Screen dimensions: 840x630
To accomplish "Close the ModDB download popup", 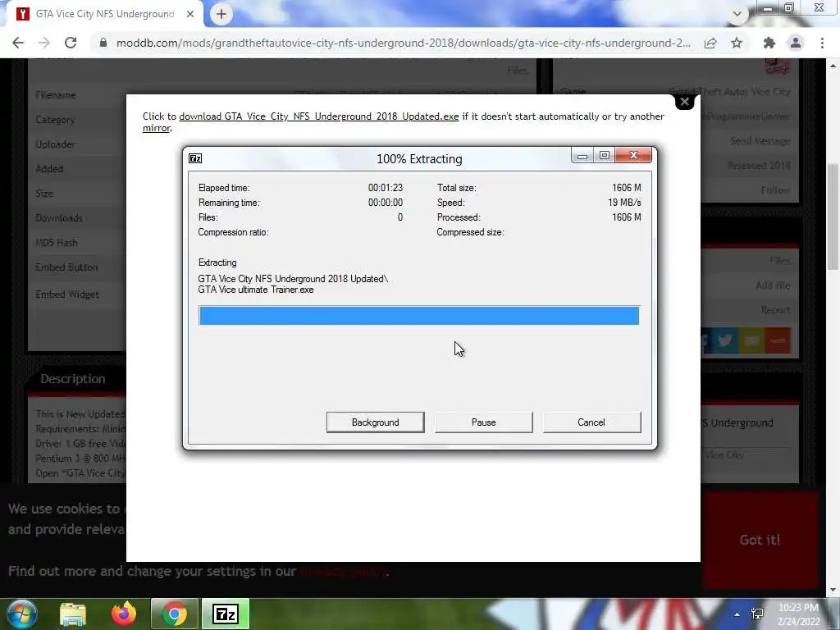I will (684, 101).
